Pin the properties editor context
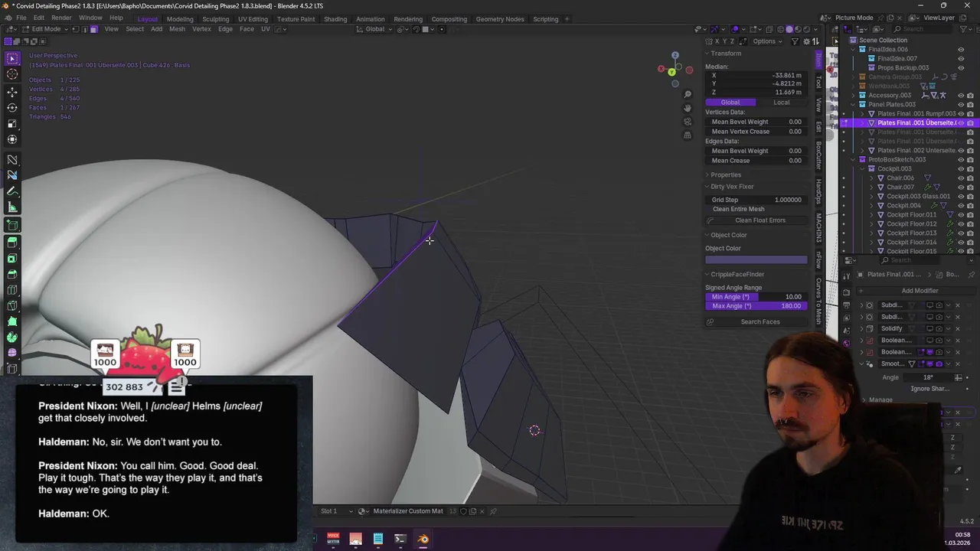The image size is (980, 551). (x=973, y=274)
